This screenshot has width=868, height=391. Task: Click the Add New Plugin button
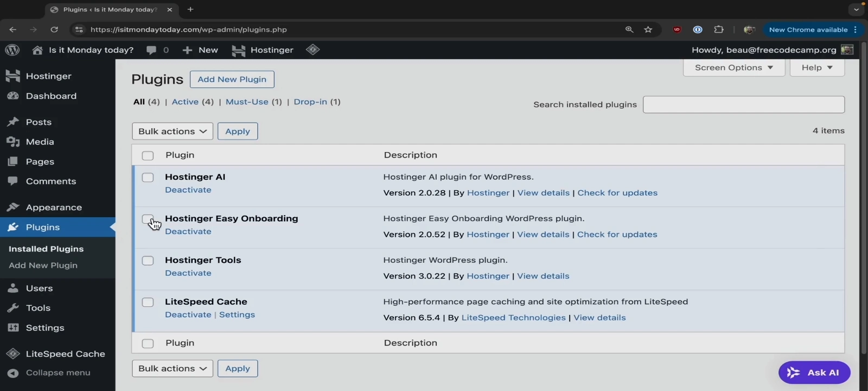pos(232,79)
